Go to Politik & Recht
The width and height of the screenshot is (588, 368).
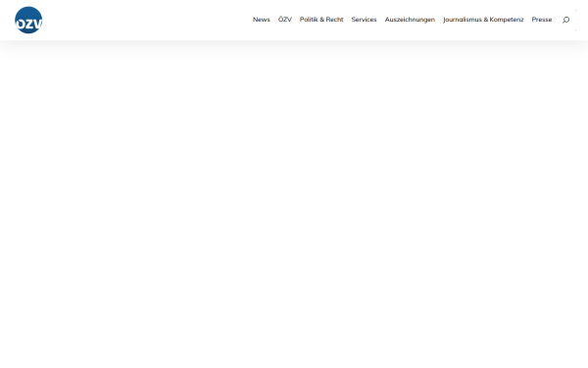[x=321, y=20]
